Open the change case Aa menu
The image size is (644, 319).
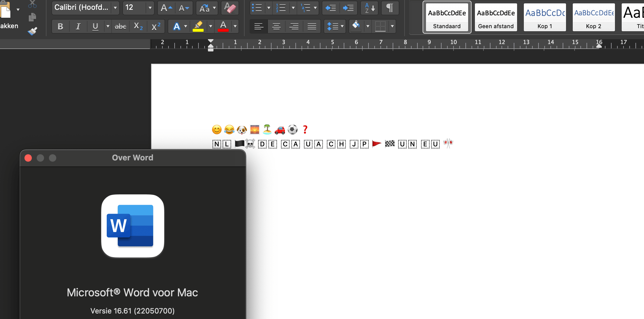pyautogui.click(x=207, y=8)
